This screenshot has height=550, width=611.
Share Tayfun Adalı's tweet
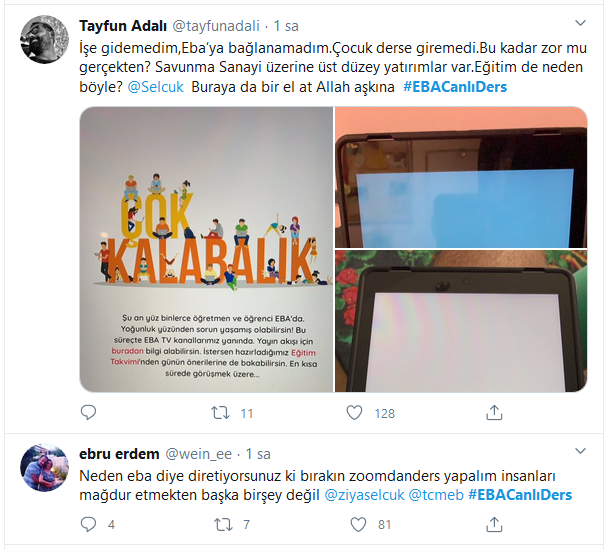[494, 412]
